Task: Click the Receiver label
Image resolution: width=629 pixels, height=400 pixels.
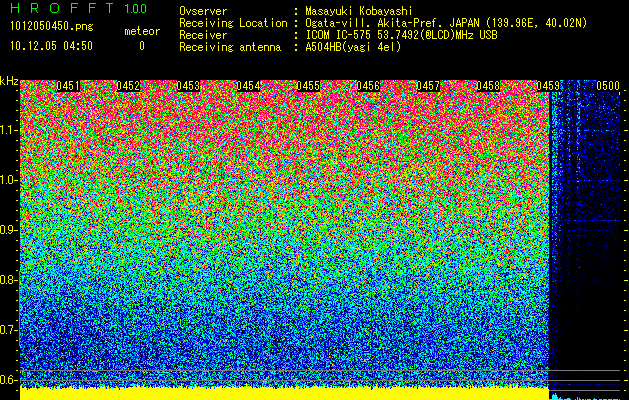Action: coord(203,35)
